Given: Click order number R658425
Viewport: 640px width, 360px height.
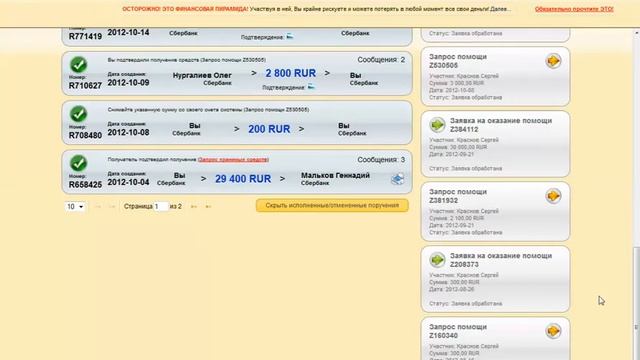Looking at the screenshot, I should click(x=85, y=185).
